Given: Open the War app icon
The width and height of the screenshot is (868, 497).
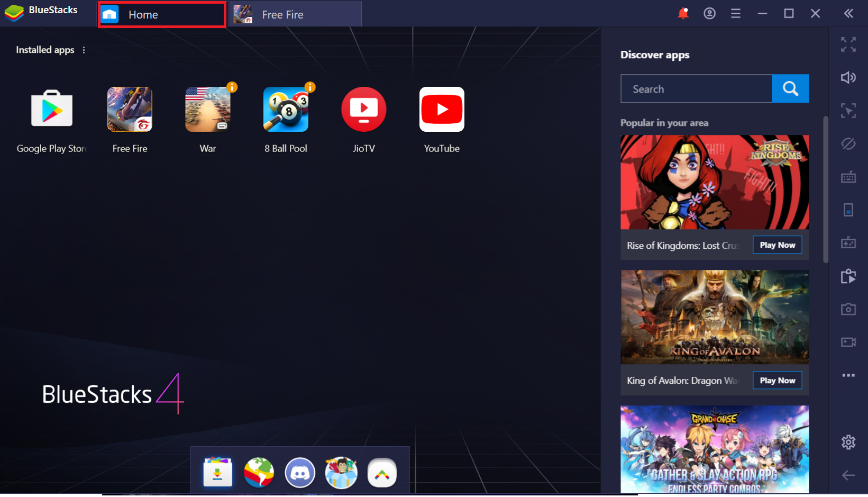Looking at the screenshot, I should 208,109.
